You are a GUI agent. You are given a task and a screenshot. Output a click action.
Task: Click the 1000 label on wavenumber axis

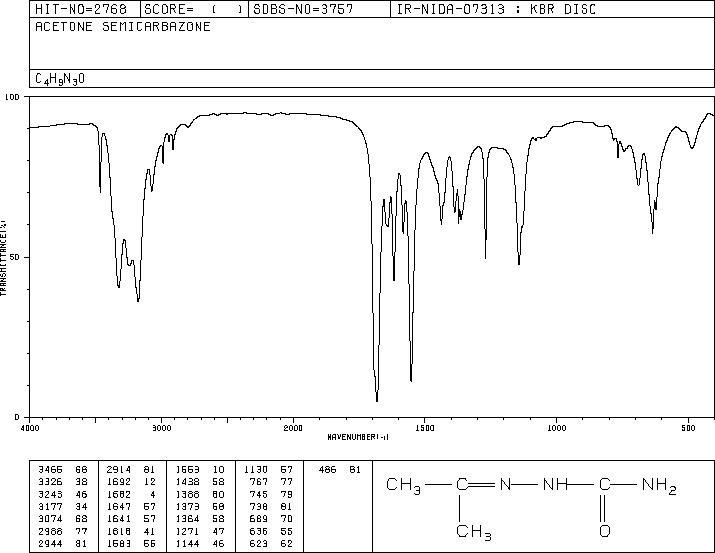[x=556, y=428]
